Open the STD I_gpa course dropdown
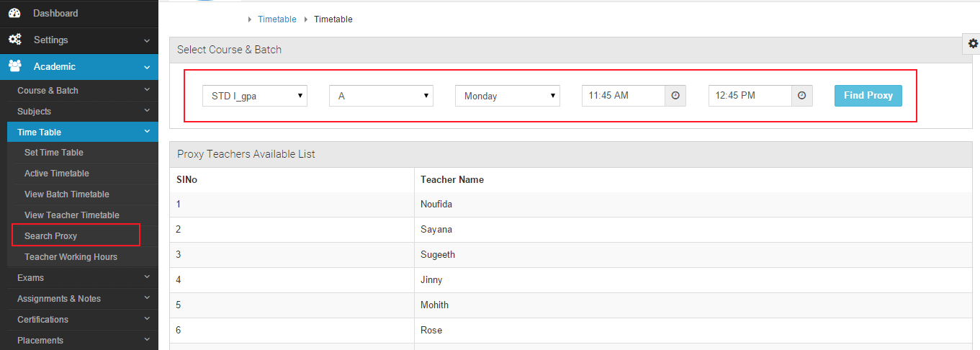 (255, 96)
